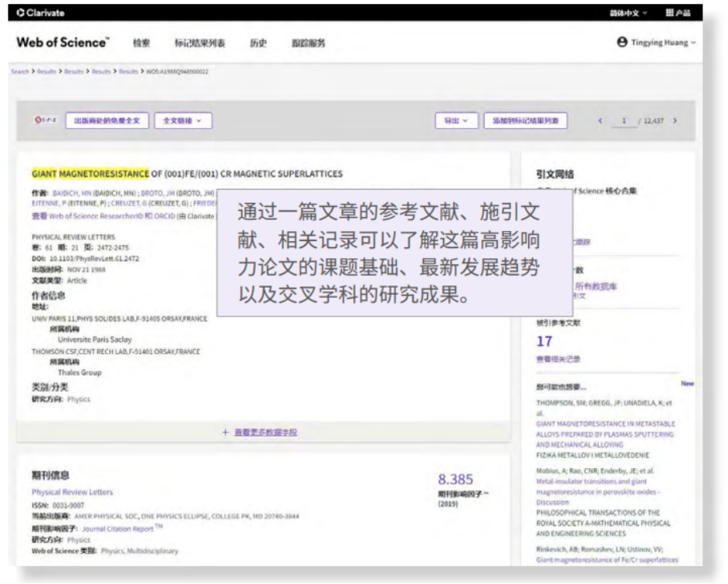
Task: Click the Clarivate logo
Action: point(40,12)
